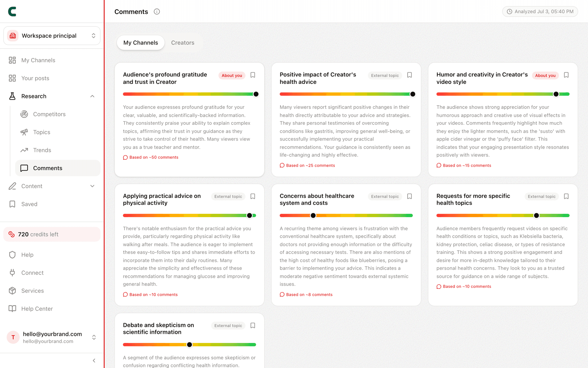The image size is (588, 368).
Task: Click the sidebar Comments speech-bubble icon
Action: [x=24, y=168]
